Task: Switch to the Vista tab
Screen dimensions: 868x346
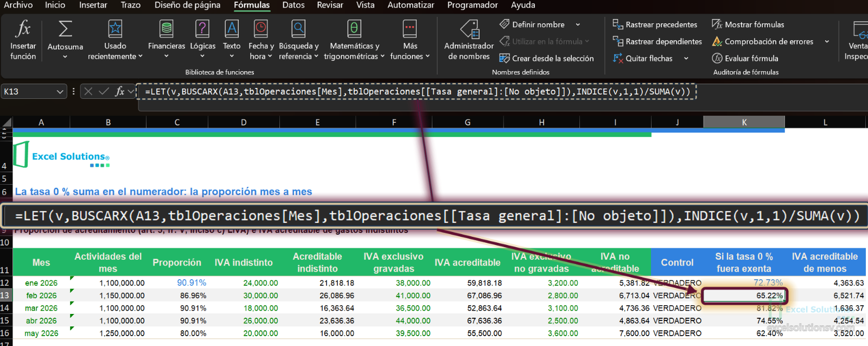Action: click(365, 5)
